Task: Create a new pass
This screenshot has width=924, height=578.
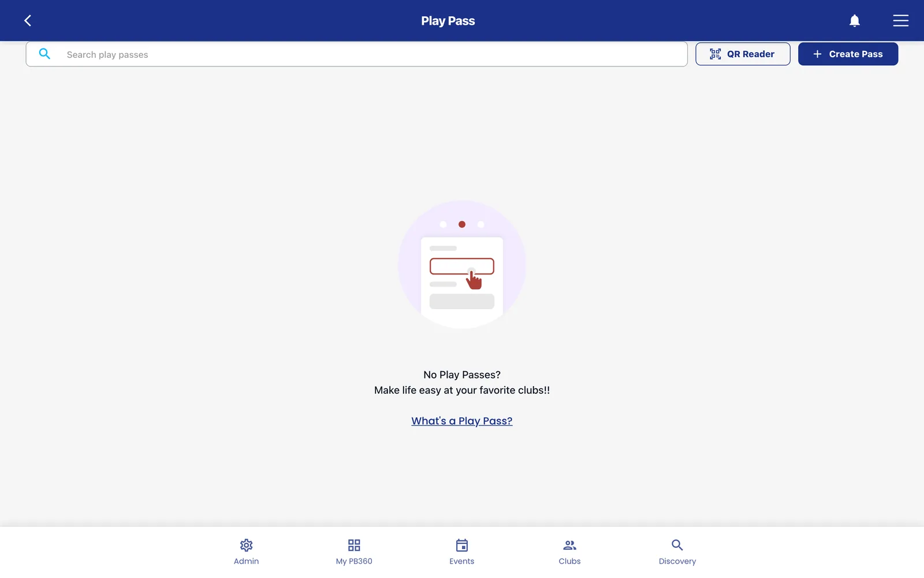Action: pyautogui.click(x=848, y=54)
